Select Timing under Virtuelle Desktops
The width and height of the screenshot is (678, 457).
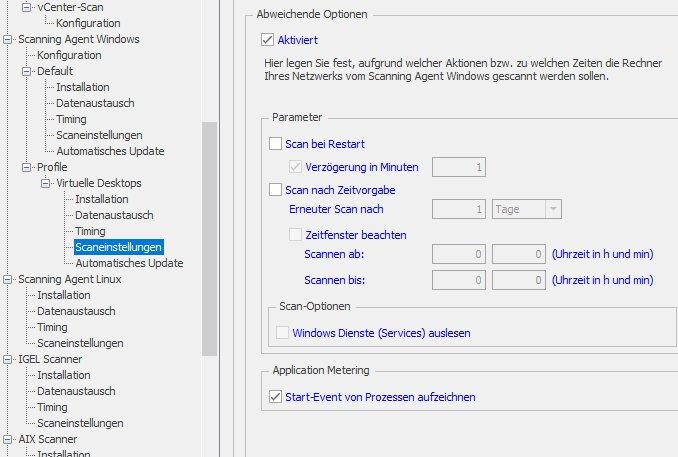pyautogui.click(x=90, y=231)
